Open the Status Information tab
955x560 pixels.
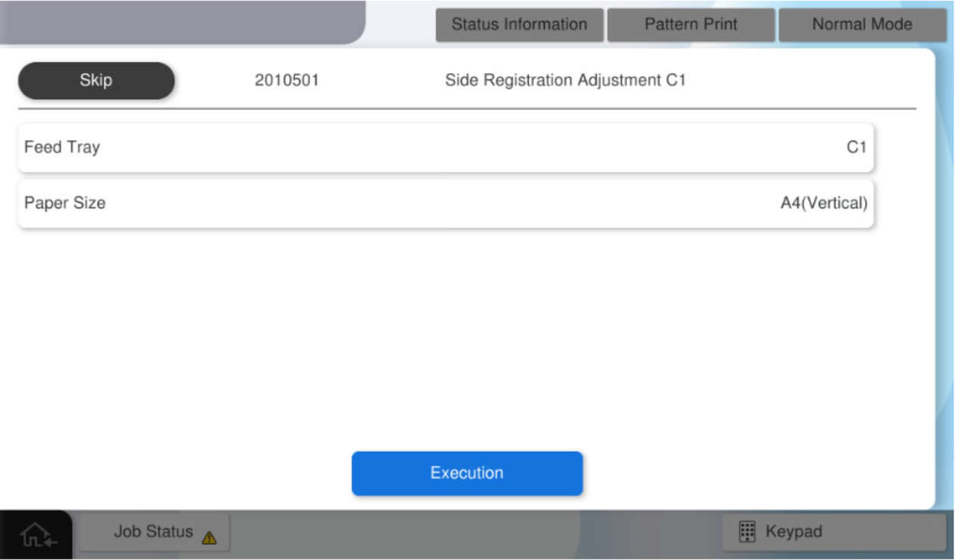[519, 24]
